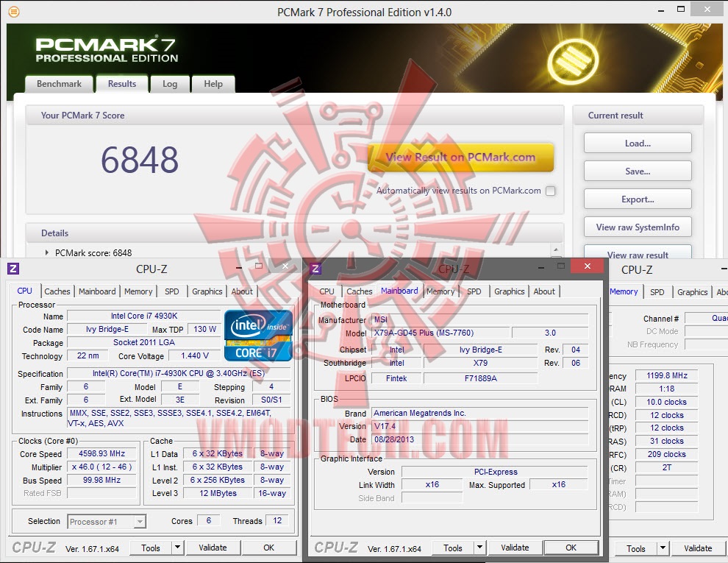Click the Bus Speed 99.98 MHz value
This screenshot has height=563, width=728.
pyautogui.click(x=101, y=480)
